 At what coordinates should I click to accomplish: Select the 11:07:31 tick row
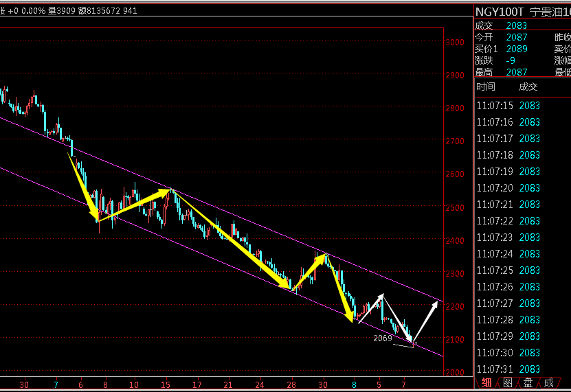pos(508,369)
